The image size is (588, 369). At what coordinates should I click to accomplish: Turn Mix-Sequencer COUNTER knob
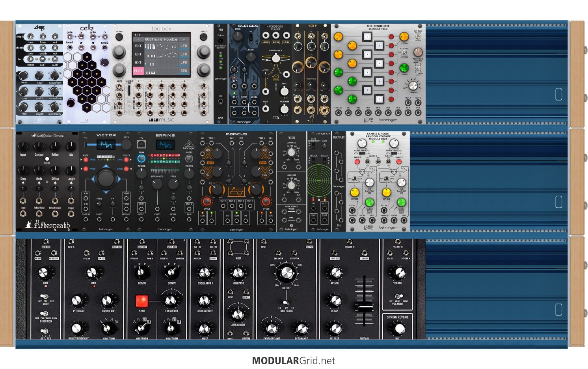coord(413,86)
